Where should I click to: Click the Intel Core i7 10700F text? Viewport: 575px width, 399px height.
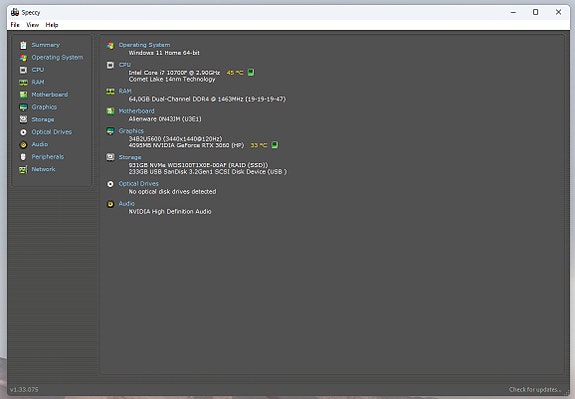pos(174,73)
